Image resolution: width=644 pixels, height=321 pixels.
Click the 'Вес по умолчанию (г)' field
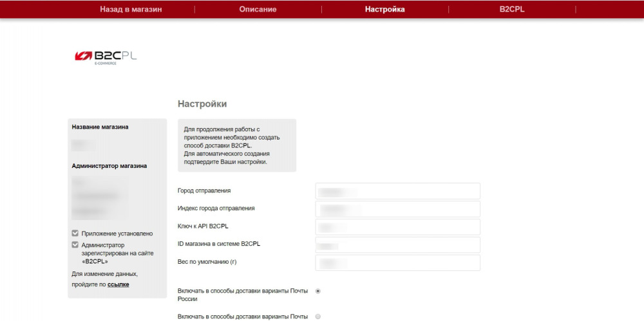point(397,262)
